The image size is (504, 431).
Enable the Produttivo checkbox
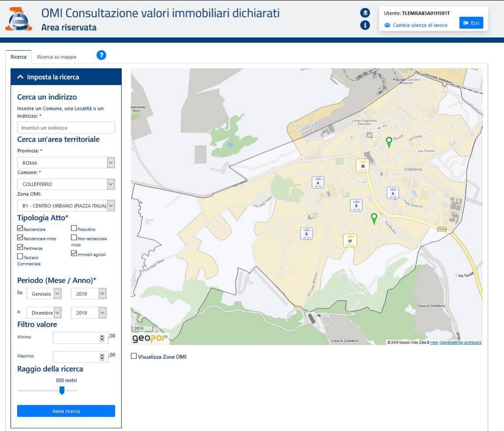74,229
